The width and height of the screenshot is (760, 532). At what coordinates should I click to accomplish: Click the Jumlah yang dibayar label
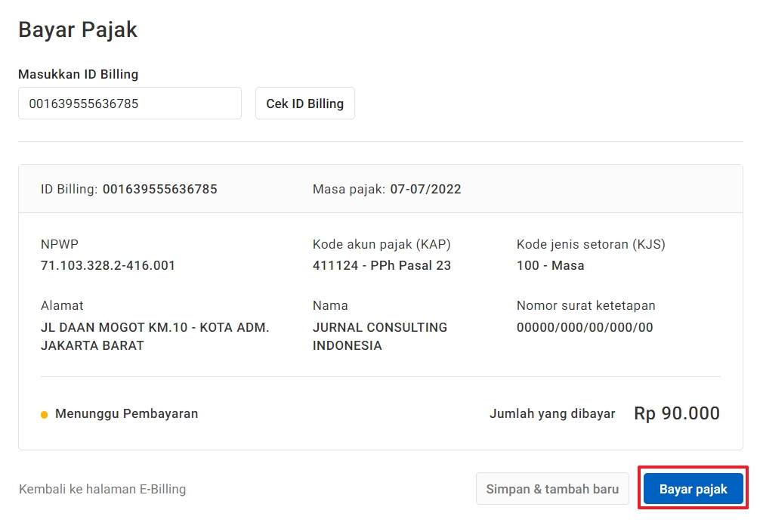point(552,414)
